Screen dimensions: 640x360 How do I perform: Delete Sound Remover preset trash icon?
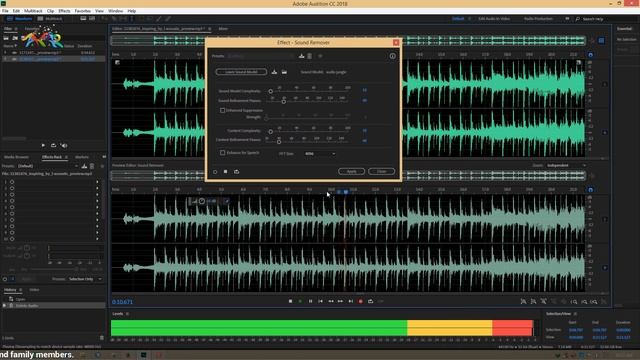(309, 56)
